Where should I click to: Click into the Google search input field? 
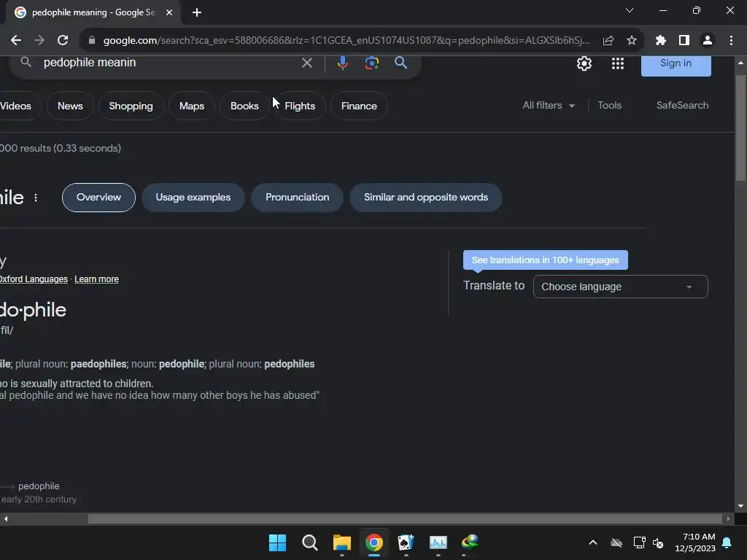click(x=167, y=63)
